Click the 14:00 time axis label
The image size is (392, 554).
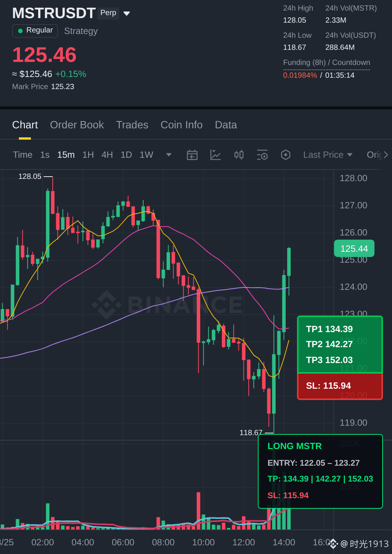tap(284, 542)
